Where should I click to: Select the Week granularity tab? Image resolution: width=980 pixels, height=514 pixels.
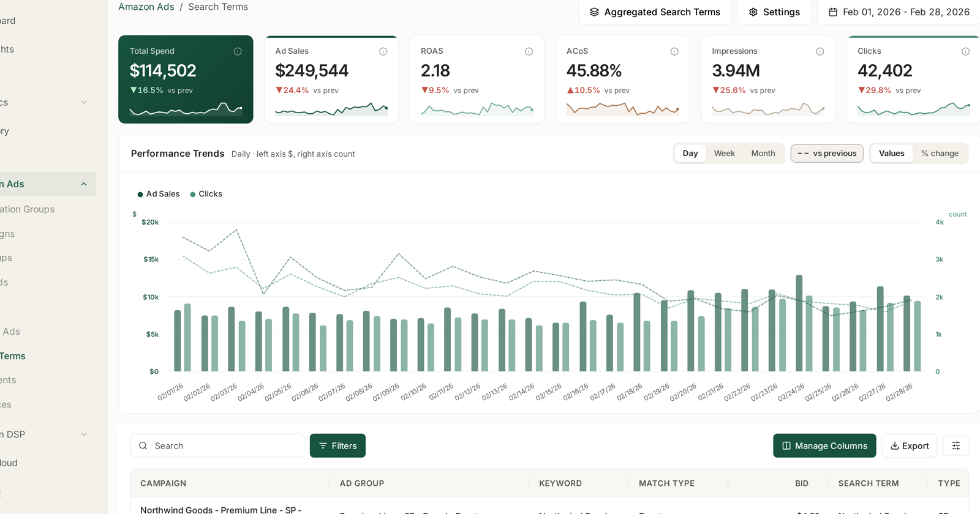pyautogui.click(x=724, y=154)
